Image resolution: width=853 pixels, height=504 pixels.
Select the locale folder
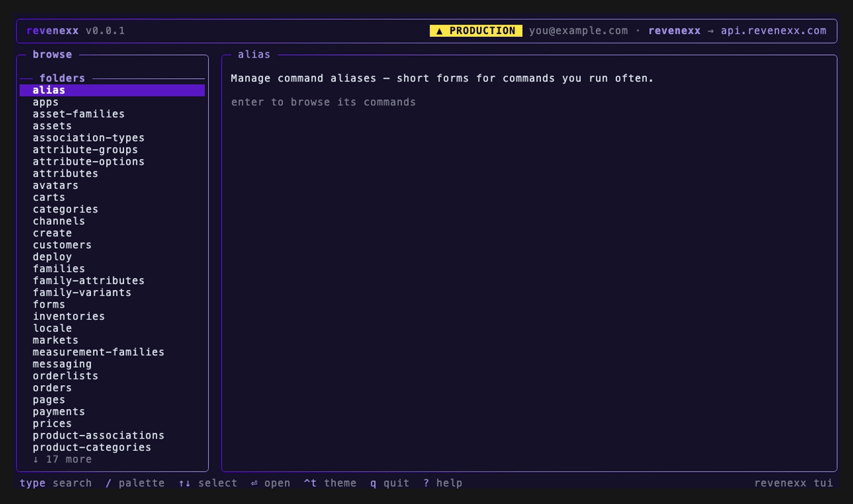pos(112,328)
